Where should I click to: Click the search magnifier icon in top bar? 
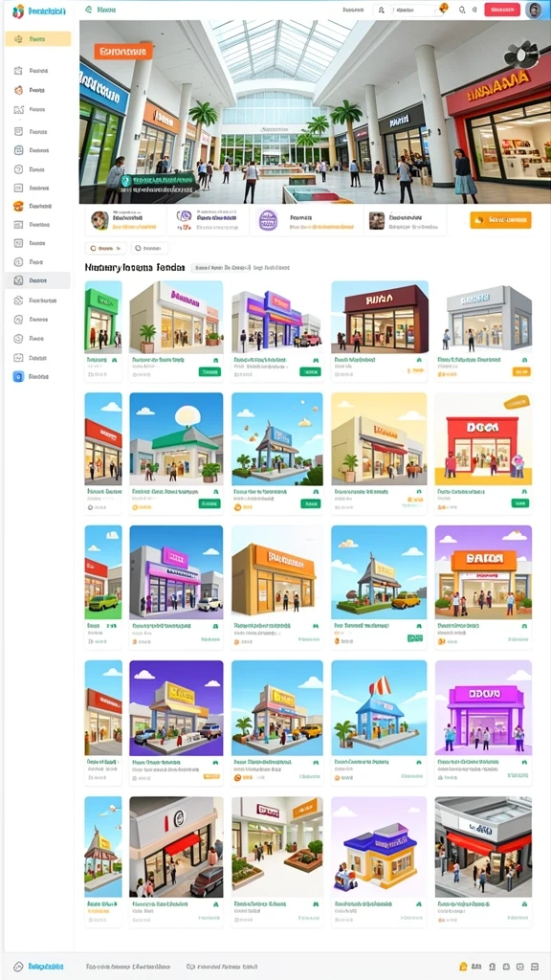click(x=462, y=10)
